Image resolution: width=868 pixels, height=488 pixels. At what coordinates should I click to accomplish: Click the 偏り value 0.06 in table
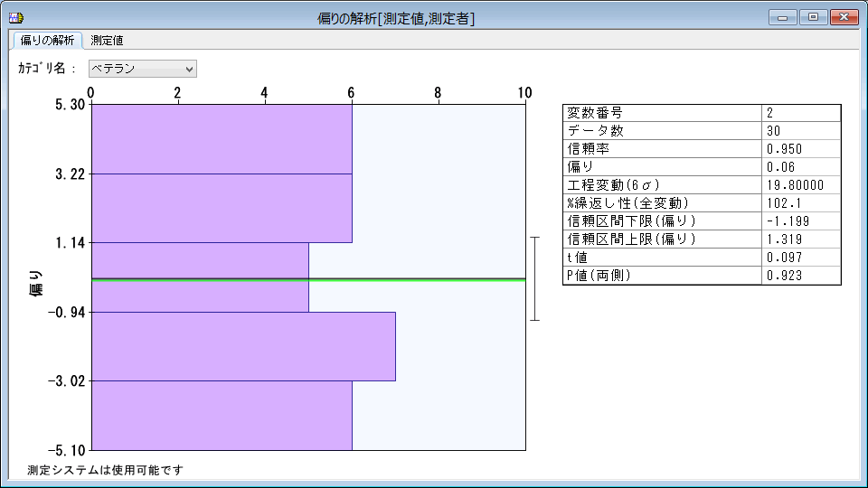(x=780, y=167)
